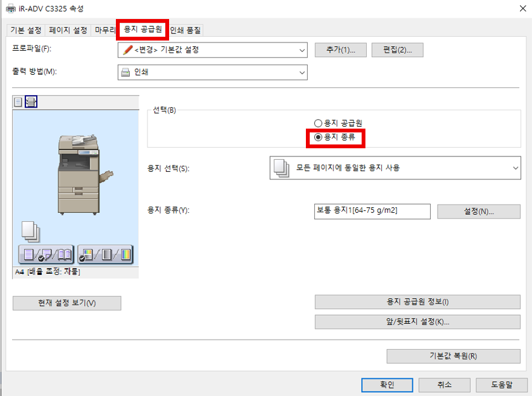This screenshot has width=532, height=396.
Task: Click the printer preview view icon
Action: [x=30, y=101]
